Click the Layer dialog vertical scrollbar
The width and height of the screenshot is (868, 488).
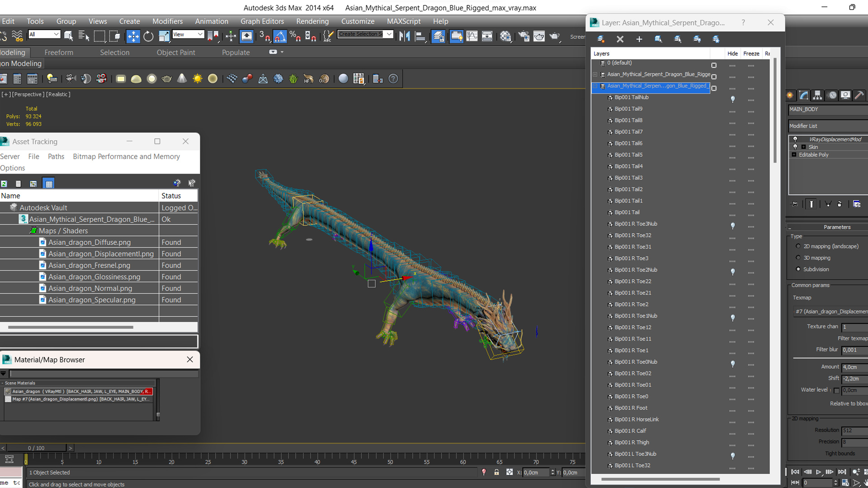(775, 111)
